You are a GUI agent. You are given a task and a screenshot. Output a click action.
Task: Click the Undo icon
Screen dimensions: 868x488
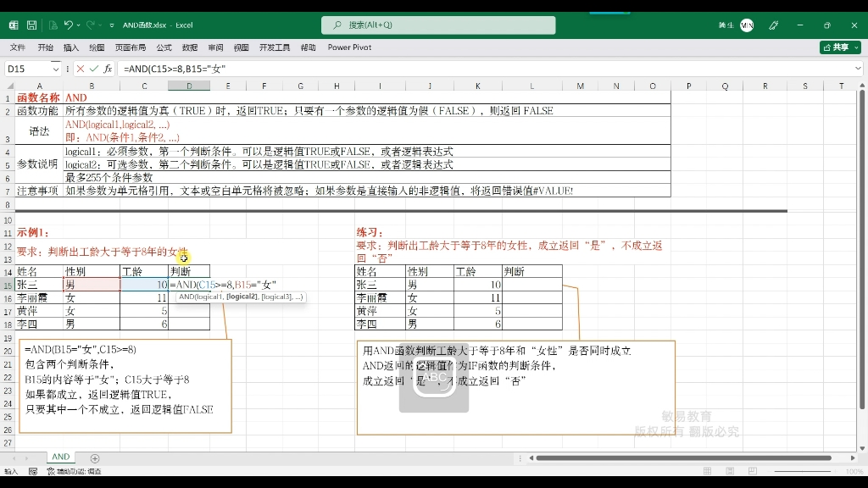point(68,26)
